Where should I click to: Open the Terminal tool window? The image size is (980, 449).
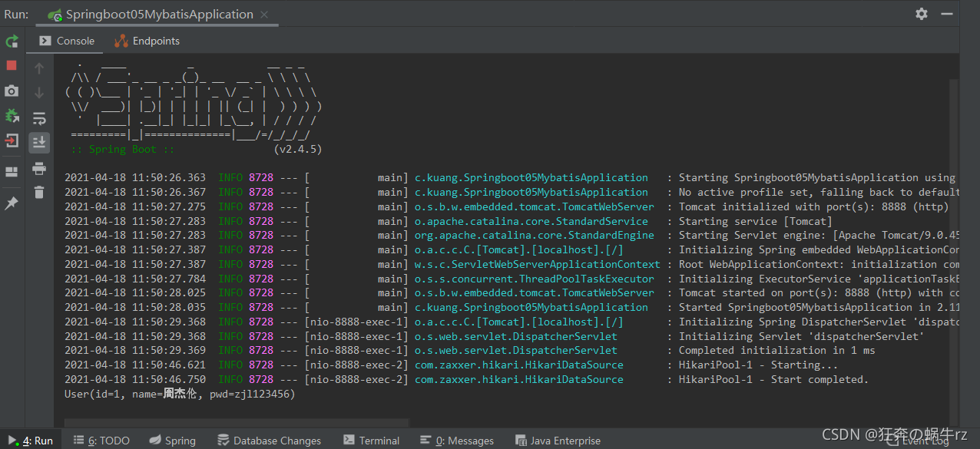click(371, 441)
